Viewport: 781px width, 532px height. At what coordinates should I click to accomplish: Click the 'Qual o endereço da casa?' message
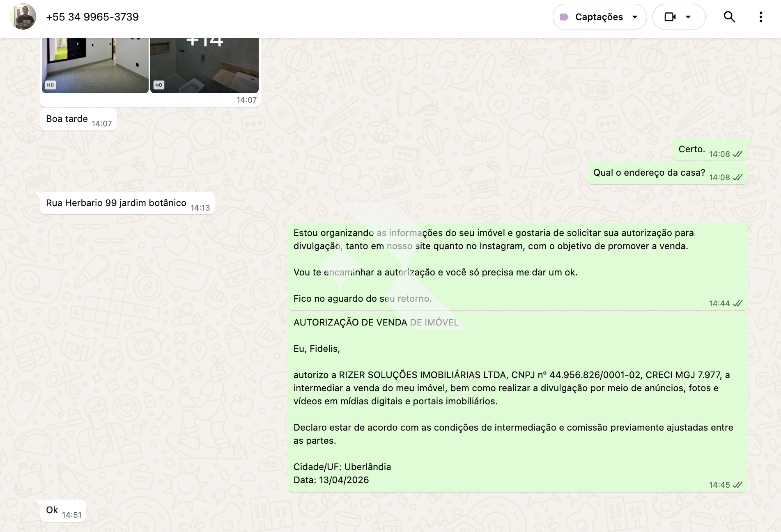[649, 173]
